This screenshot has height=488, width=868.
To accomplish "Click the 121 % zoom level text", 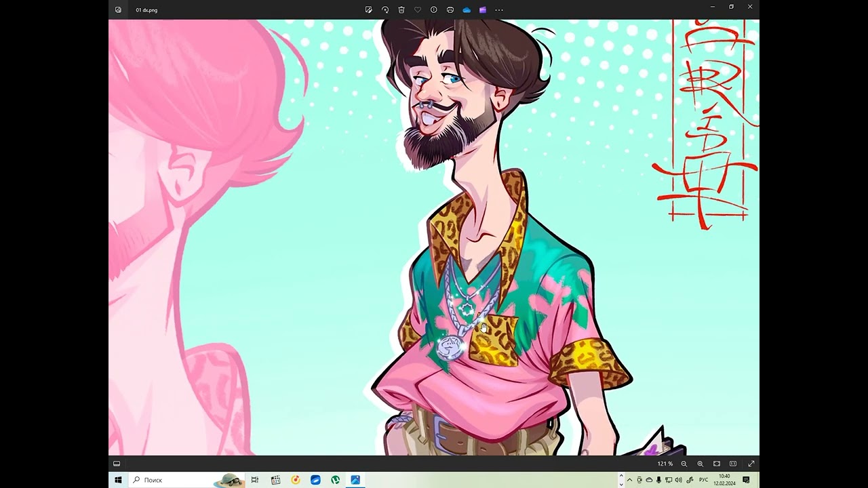I will point(665,464).
